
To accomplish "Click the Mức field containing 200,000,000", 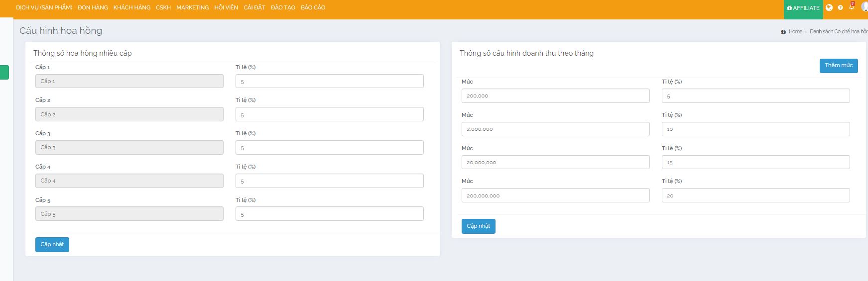I will (x=555, y=195).
